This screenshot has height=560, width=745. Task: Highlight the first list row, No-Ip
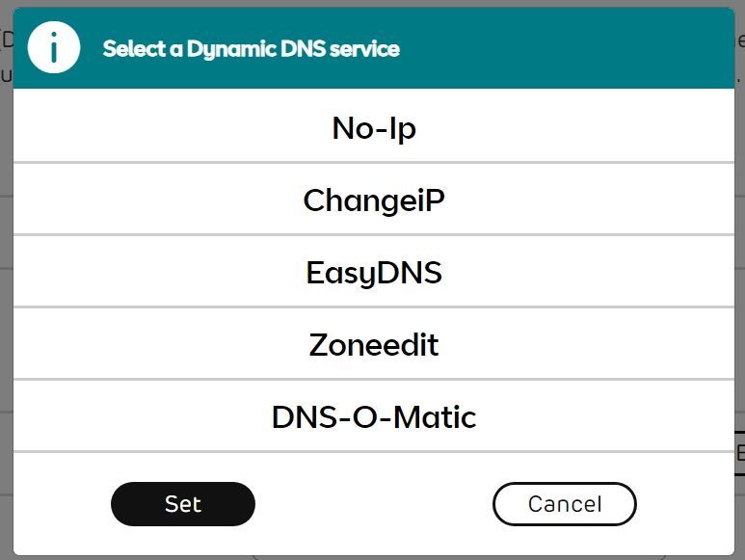374,127
